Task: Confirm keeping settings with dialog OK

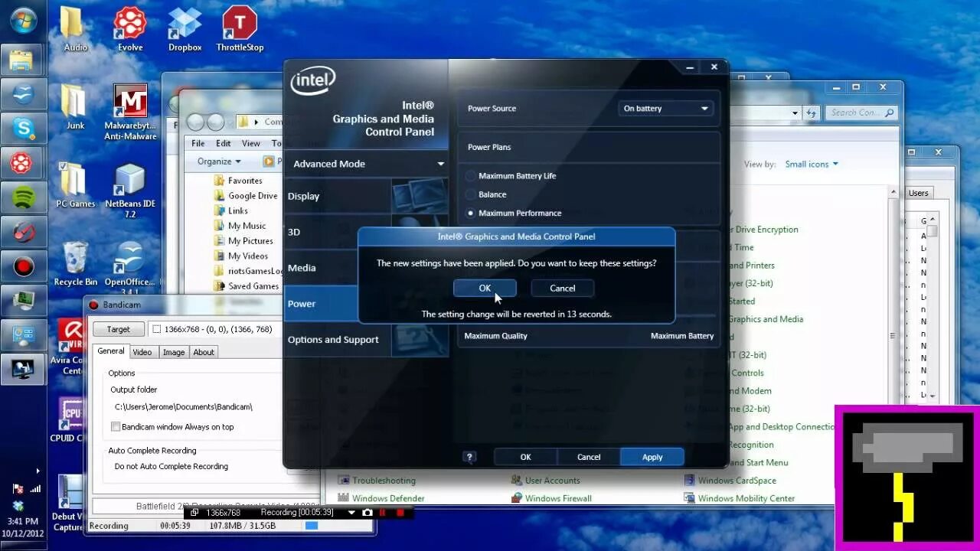Action: click(485, 289)
